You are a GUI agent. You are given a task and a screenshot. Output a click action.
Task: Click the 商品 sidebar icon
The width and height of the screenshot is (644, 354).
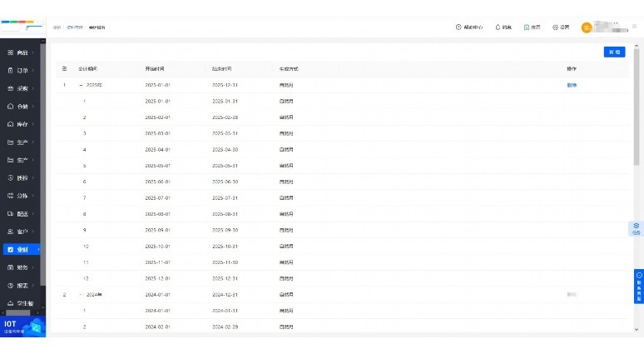coord(10,52)
